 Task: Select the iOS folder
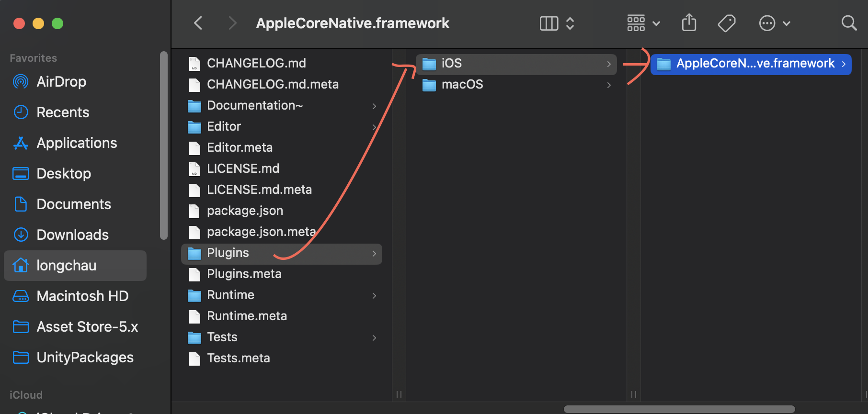point(516,64)
